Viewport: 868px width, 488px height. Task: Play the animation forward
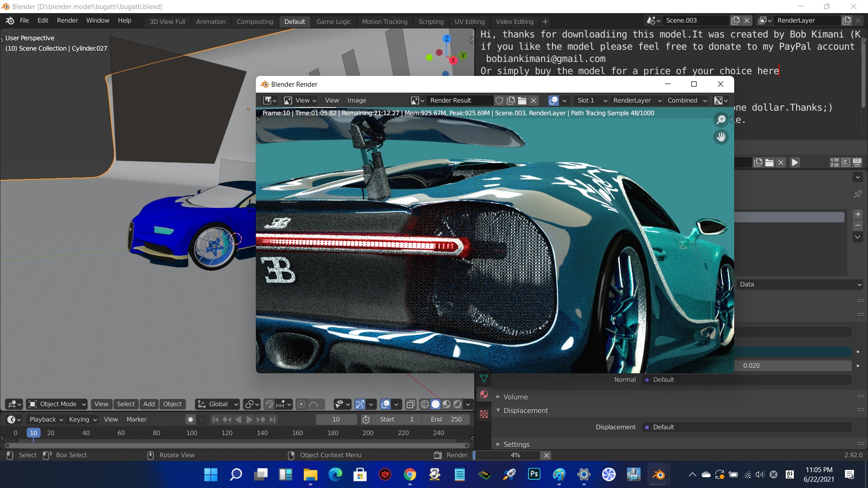pyautogui.click(x=249, y=419)
